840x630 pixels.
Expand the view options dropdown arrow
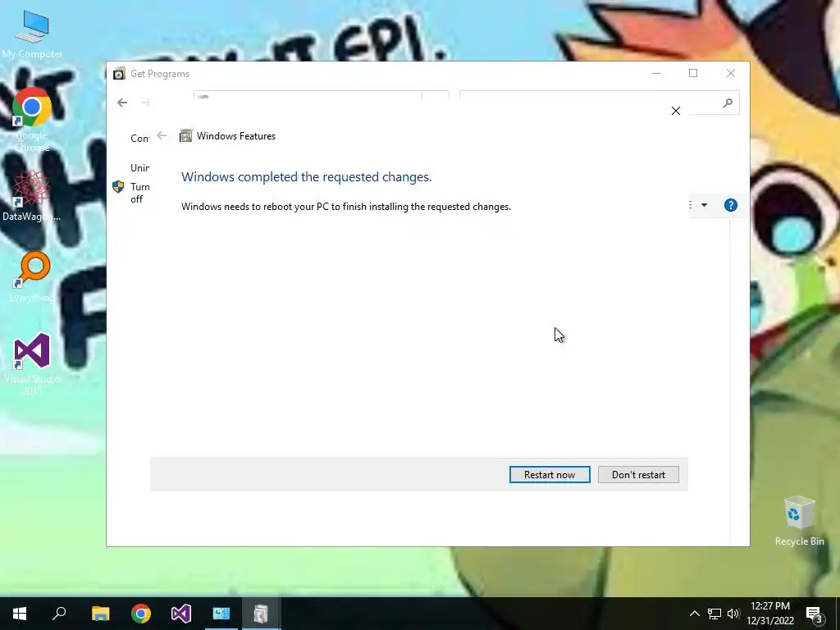click(x=705, y=205)
